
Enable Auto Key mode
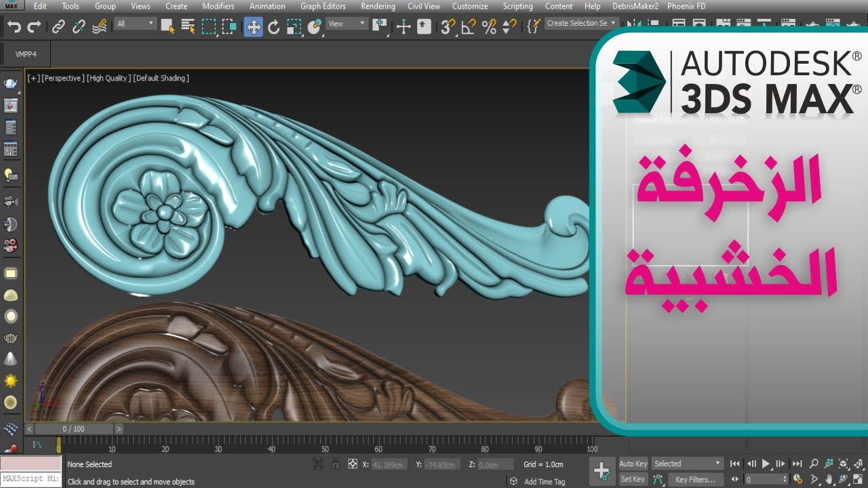[633, 464]
